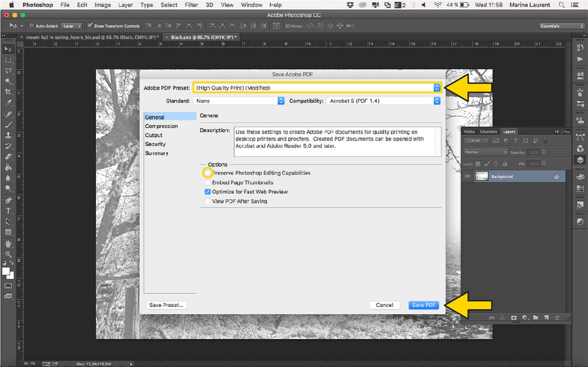
Task: Collapse the Layers panel with double arrows
Action: 557,131
